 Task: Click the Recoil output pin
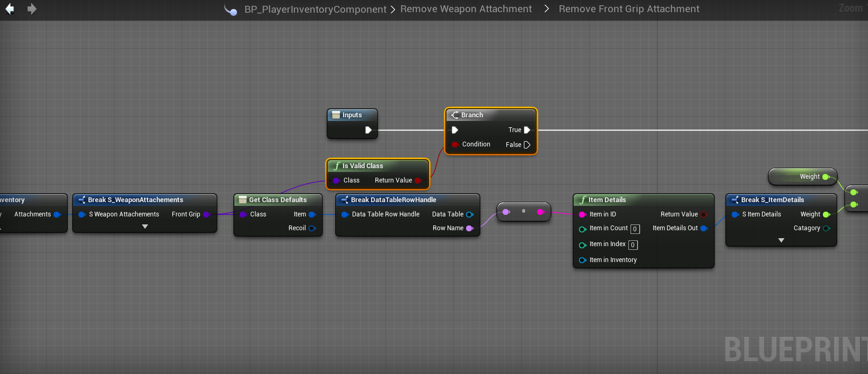point(312,228)
